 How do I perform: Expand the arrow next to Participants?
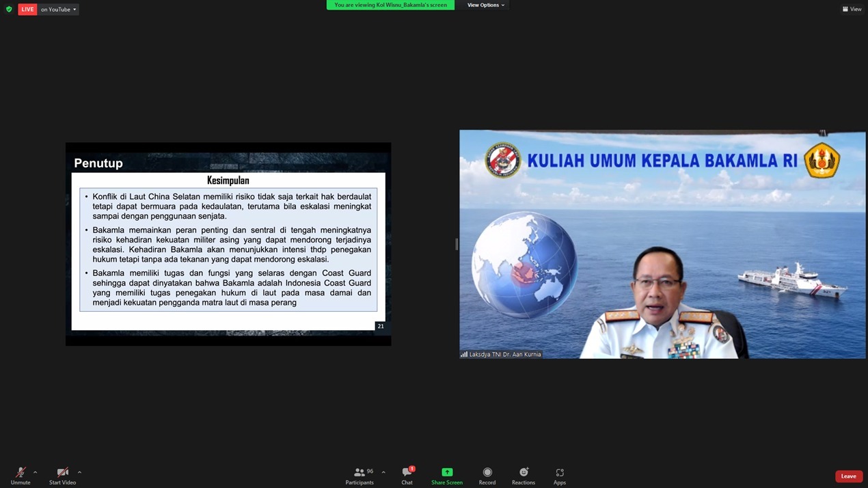pos(383,472)
